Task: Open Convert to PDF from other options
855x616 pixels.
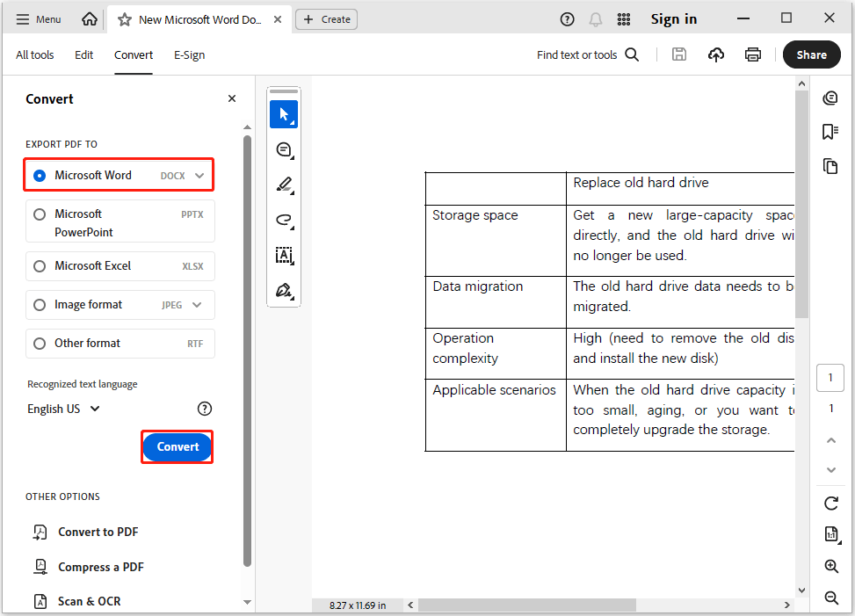Action: click(x=97, y=532)
